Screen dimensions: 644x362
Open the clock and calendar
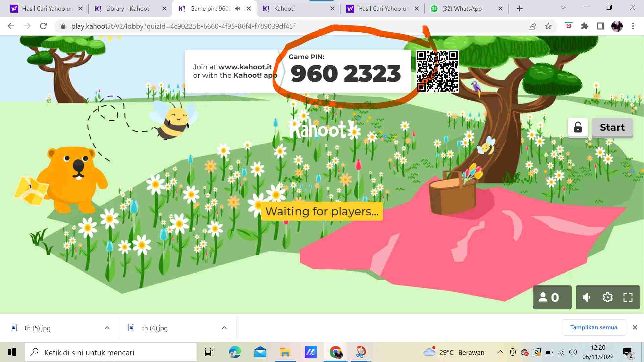point(598,352)
